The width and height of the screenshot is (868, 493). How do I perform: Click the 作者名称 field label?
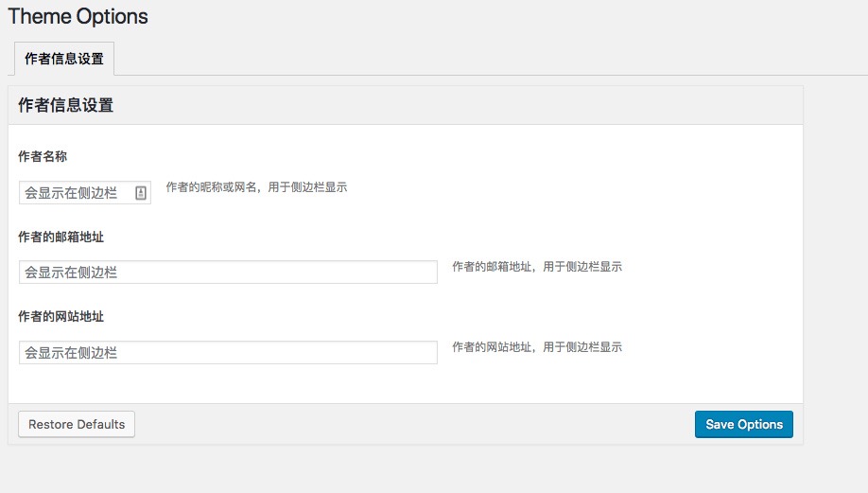(43, 156)
